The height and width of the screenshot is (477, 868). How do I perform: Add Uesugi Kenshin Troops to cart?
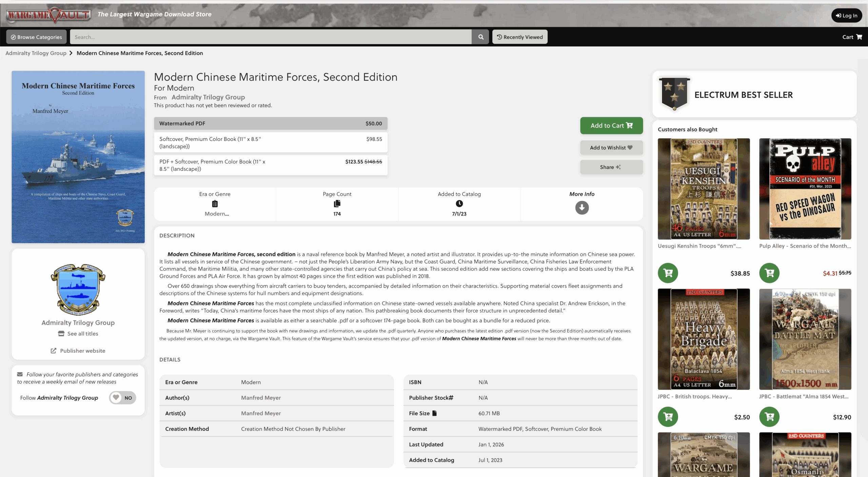[668, 273]
